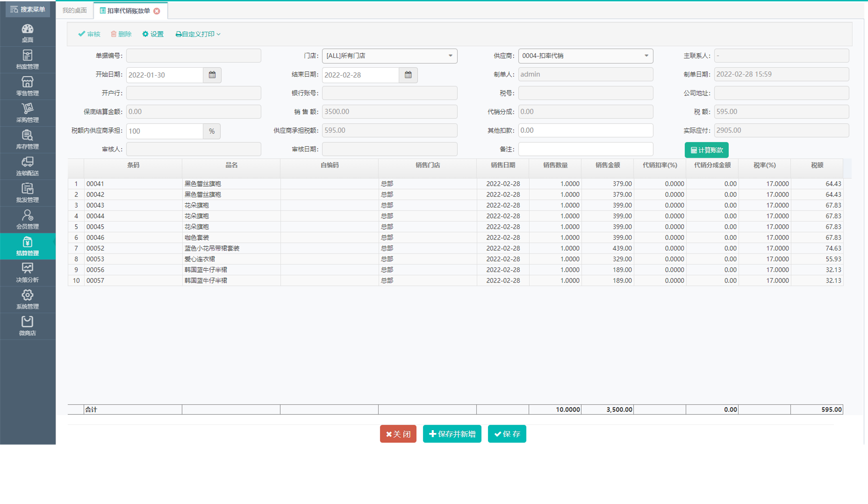Expand the 供应商 supplier dropdown
This screenshot has width=868, height=504.
coord(585,56)
